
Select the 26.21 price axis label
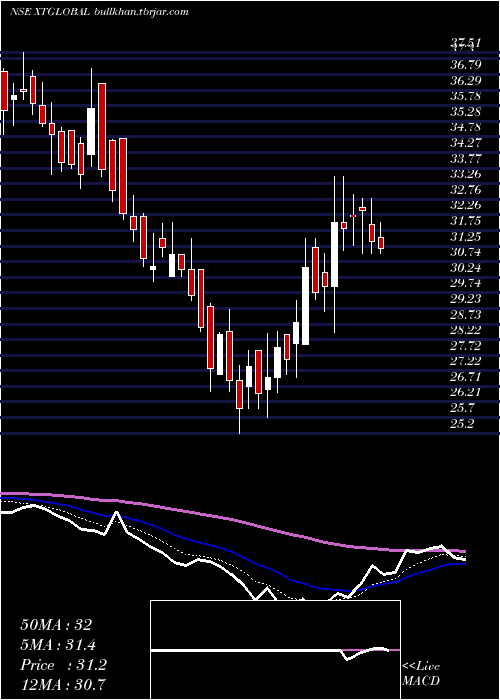[465, 392]
